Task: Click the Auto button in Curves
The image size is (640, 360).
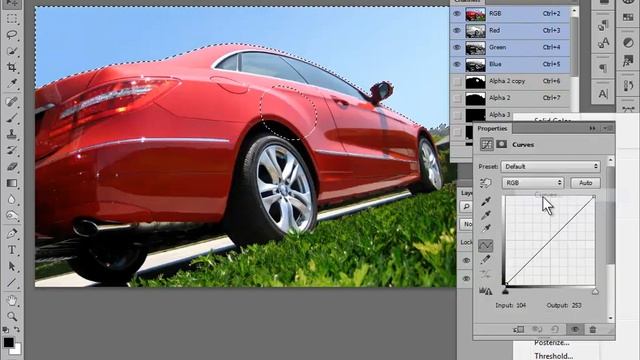Action: 585,183
